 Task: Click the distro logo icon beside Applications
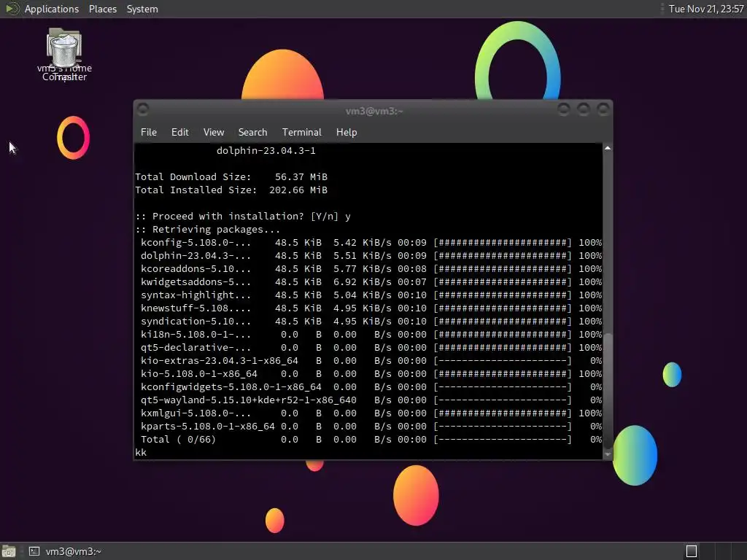pos(12,9)
